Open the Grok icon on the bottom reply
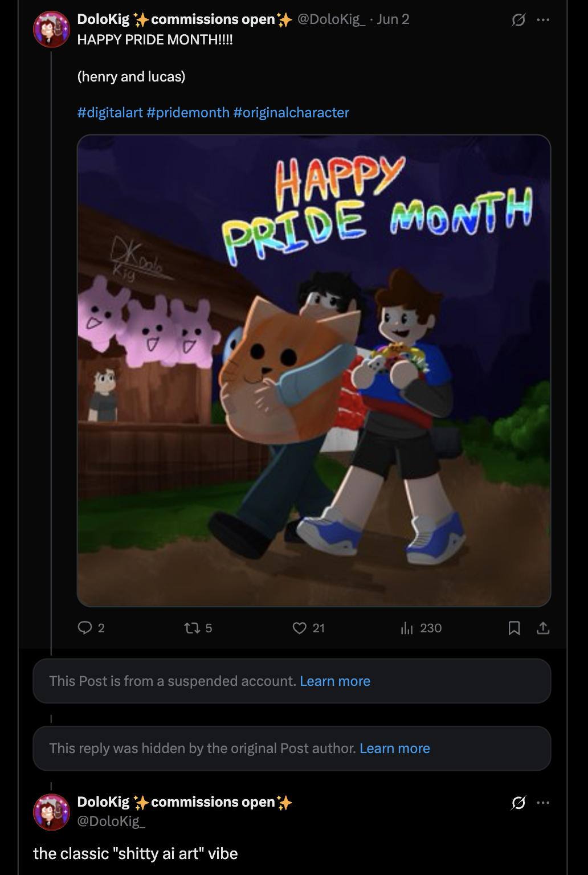588x875 pixels. click(518, 803)
